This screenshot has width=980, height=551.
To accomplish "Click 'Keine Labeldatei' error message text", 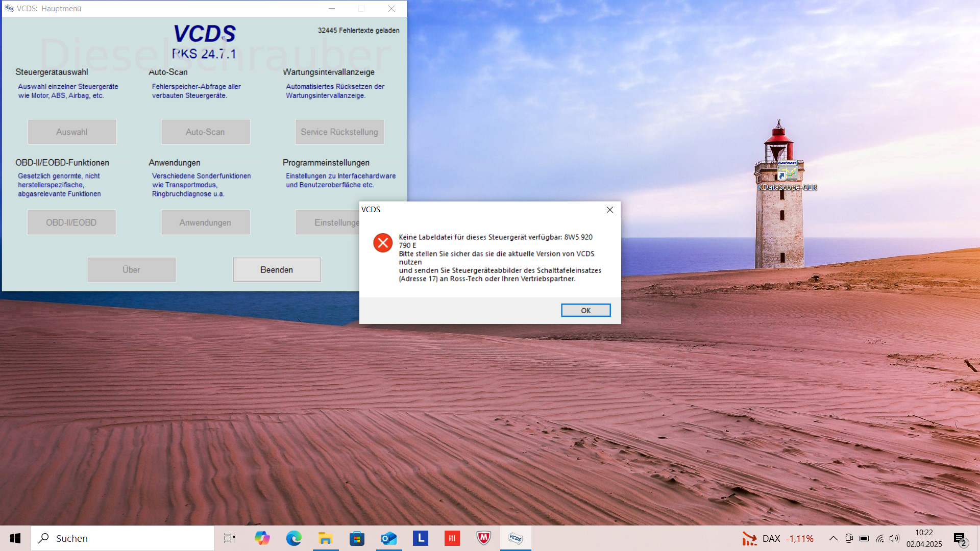I will [x=500, y=258].
